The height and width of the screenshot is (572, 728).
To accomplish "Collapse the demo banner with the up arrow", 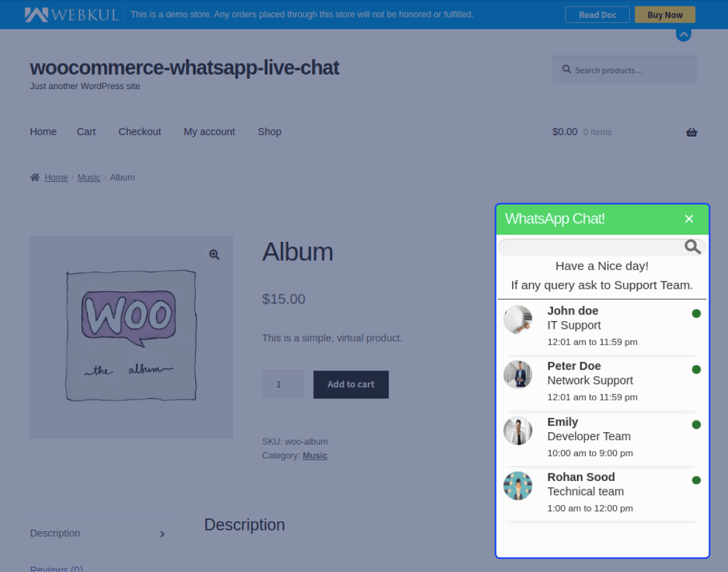I will pyautogui.click(x=683, y=34).
